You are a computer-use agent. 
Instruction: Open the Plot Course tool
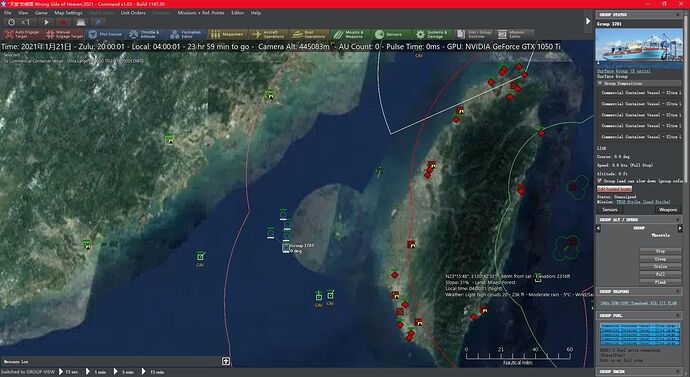(105, 34)
